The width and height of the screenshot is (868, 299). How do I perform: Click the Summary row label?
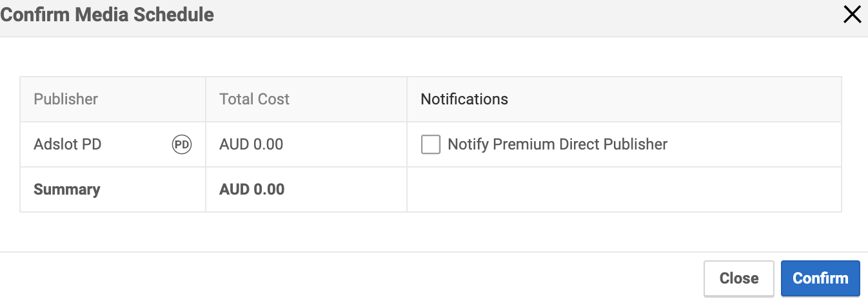tap(67, 189)
